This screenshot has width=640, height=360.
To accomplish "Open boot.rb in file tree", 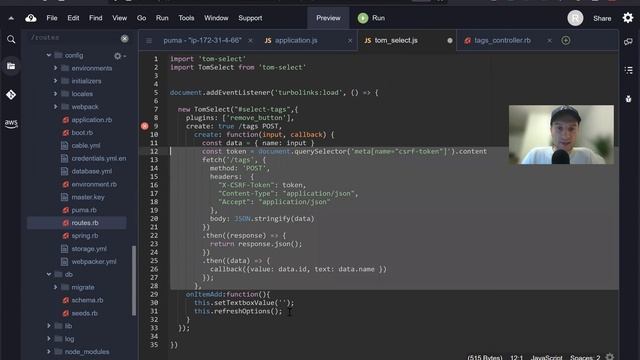I will point(82,133).
